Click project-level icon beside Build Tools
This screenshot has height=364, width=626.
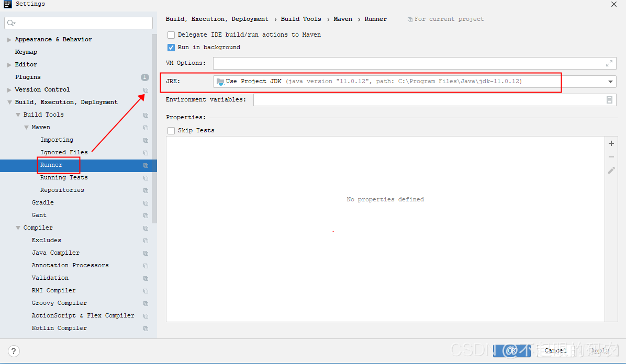[x=146, y=116]
